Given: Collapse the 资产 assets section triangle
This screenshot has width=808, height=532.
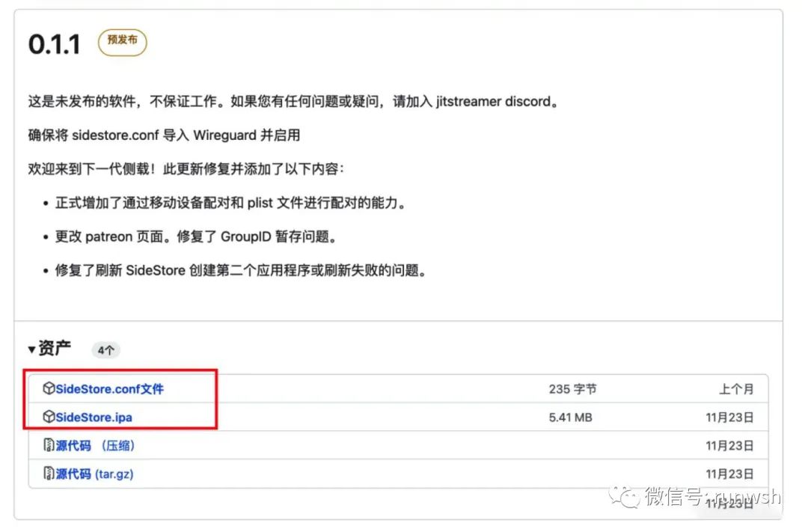Looking at the screenshot, I should click(x=32, y=350).
